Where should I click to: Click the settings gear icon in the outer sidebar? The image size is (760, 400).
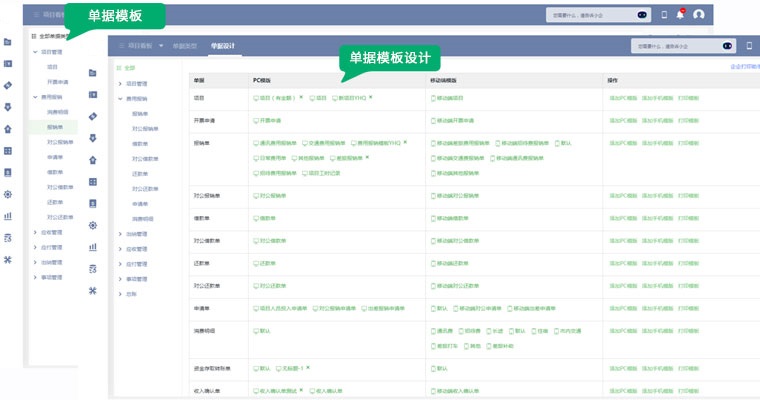coord(8,194)
